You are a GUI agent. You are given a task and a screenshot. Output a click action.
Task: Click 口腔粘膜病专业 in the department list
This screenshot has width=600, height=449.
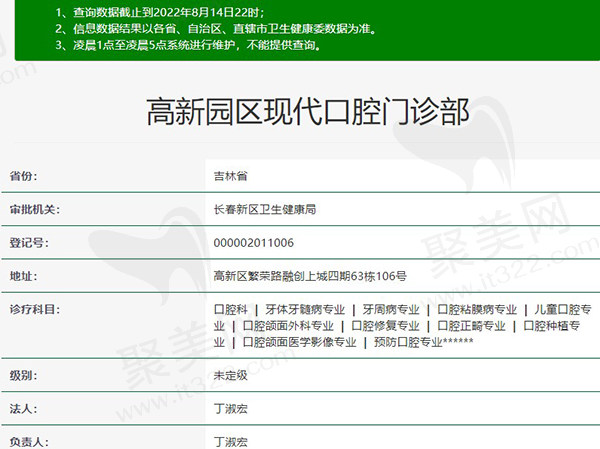point(477,310)
